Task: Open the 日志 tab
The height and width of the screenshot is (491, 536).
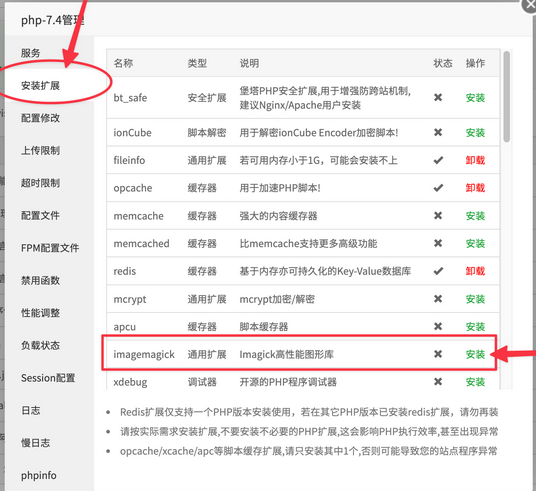Action: (30, 410)
